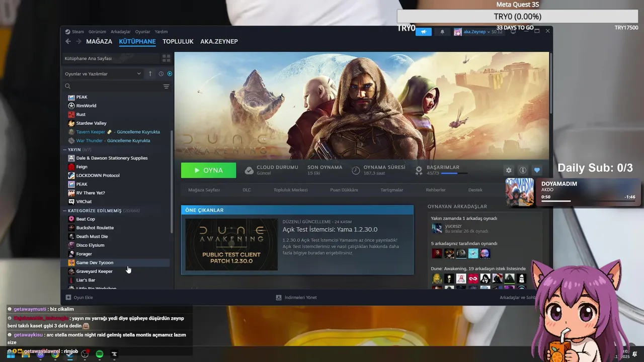Sort library list with the up arrow
Viewport: 644px width, 362px height.
pos(150,74)
